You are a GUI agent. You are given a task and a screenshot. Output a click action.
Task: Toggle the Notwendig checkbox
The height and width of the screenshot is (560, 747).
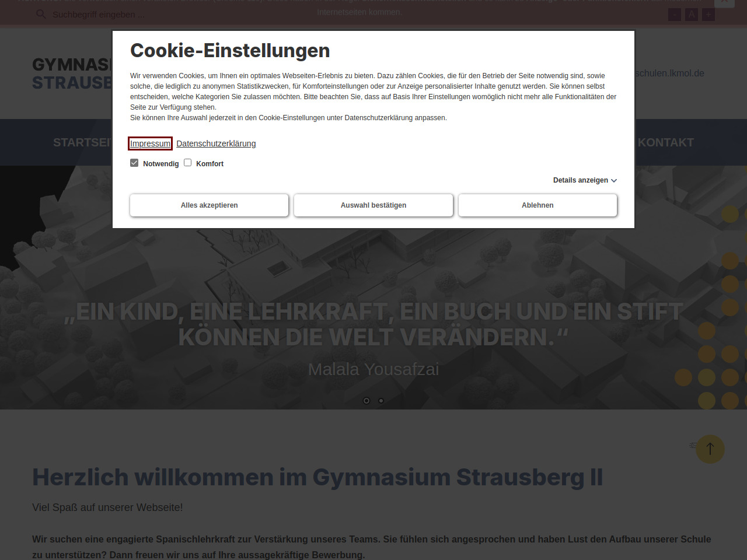[x=134, y=163]
